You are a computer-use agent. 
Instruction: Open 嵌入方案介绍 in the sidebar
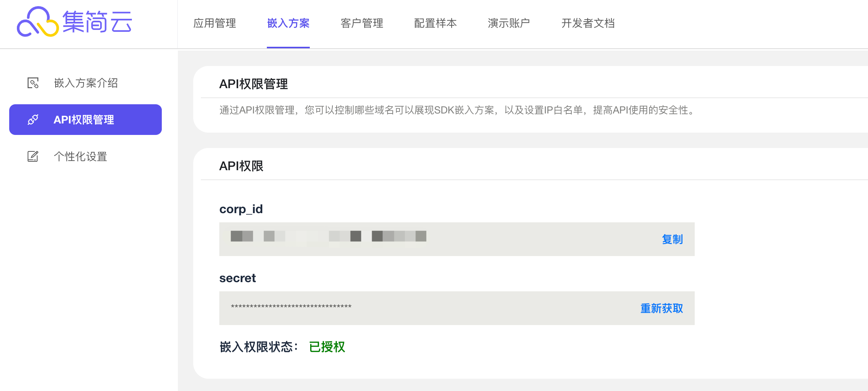[85, 83]
